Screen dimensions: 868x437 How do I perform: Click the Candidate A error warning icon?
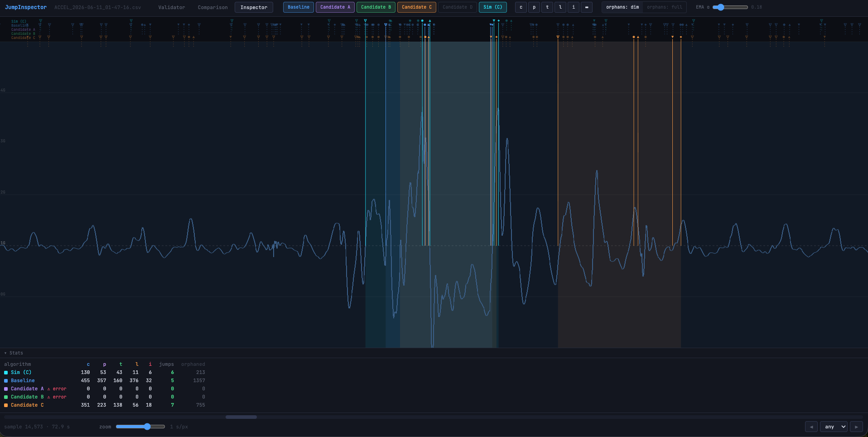(x=49, y=389)
